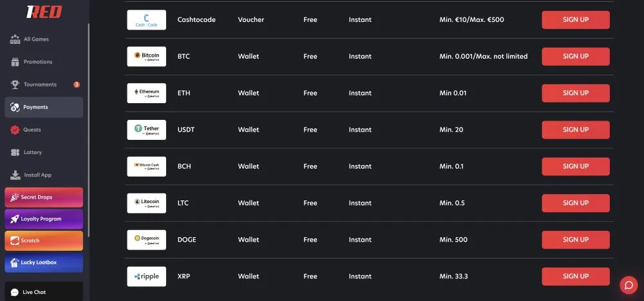Image resolution: width=644 pixels, height=301 pixels.
Task: Open All Games slot machine icon
Action: click(x=15, y=39)
